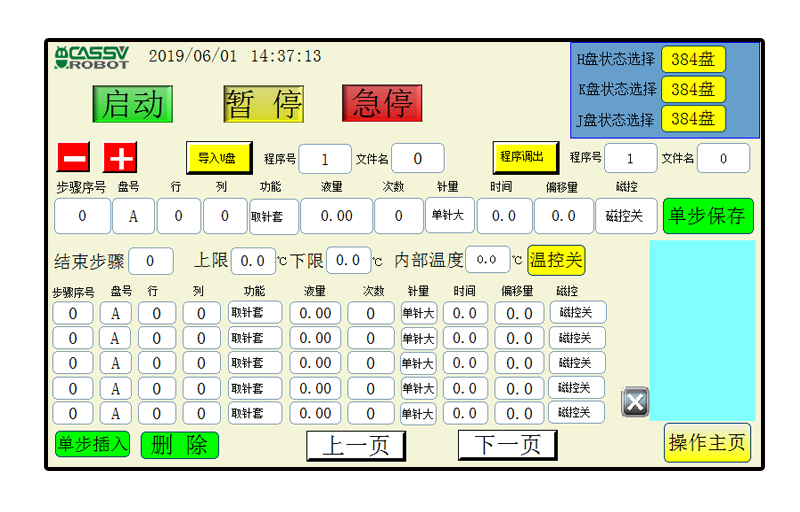Screen dimensions: 800x512
Task: Click the gray X close icon
Action: point(635,402)
